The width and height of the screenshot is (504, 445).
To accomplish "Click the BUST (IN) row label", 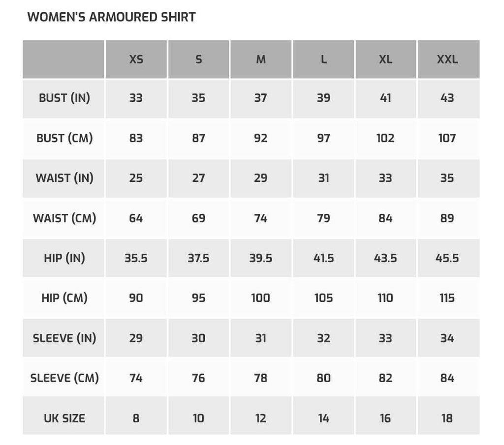I will (x=64, y=98).
